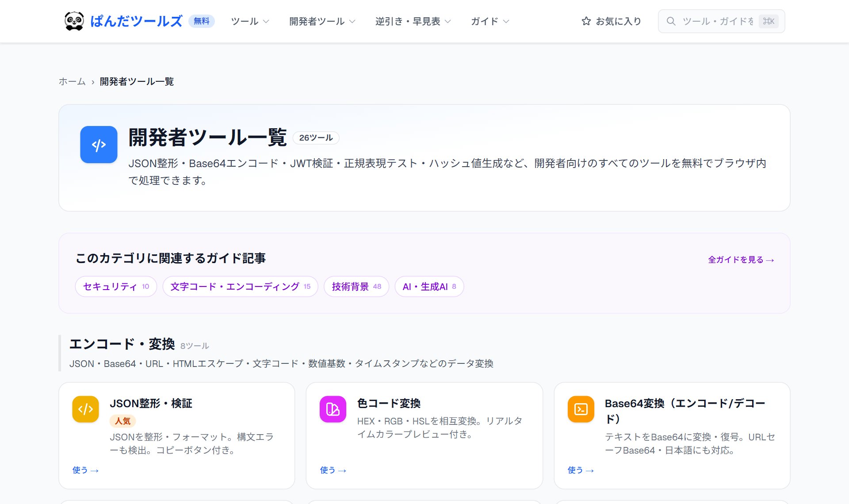The width and height of the screenshot is (849, 504).
Task: Click 使う link on JSON整形・検証 card
Action: coord(85,470)
